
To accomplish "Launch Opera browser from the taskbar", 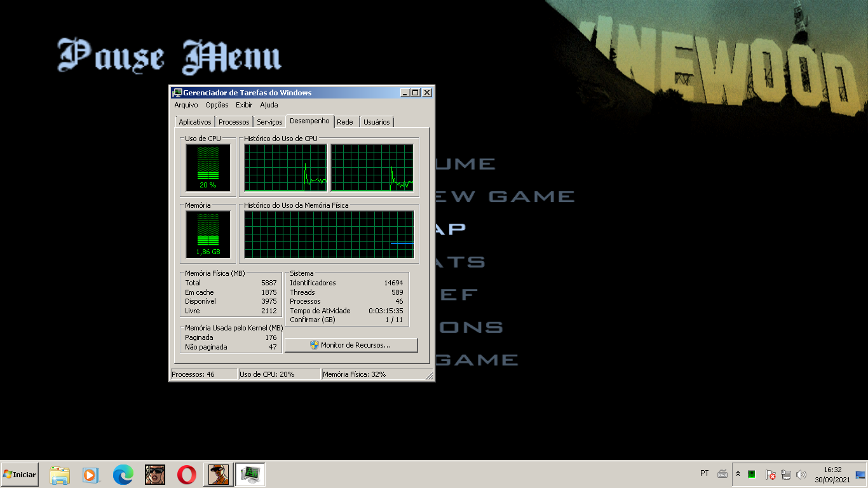I will [187, 475].
